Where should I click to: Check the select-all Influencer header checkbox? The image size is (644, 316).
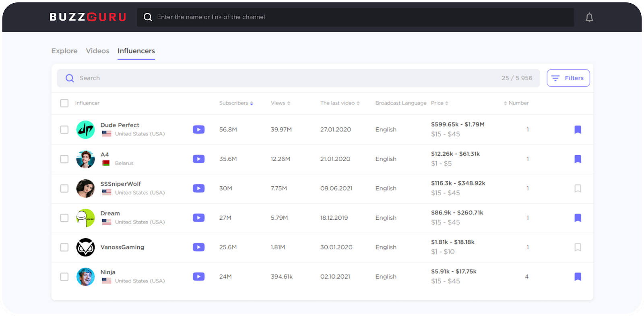(64, 103)
